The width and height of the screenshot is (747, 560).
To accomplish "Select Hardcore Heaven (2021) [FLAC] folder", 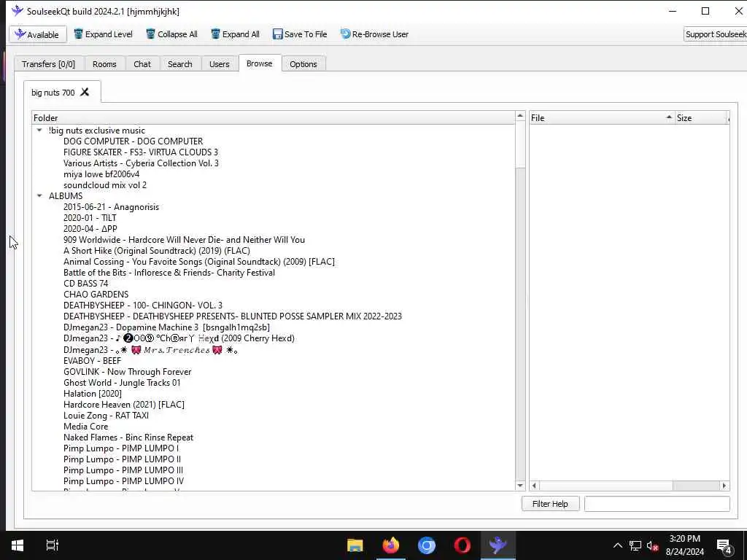I will pos(124,405).
